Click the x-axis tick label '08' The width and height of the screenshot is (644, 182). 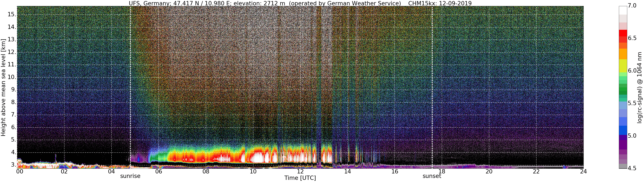click(206, 172)
